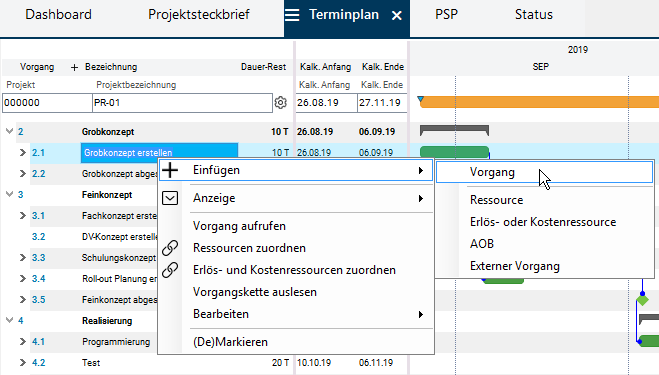Open the Terminplan hamburger menu icon

click(x=292, y=15)
